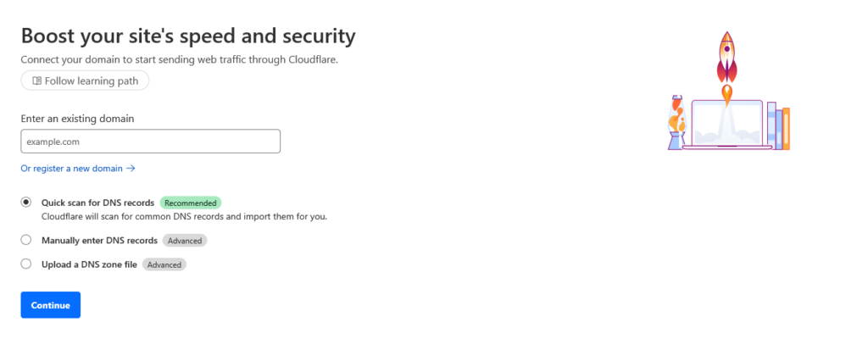Click the Boost your site's speed and security heading
868x339 pixels.
[188, 36]
